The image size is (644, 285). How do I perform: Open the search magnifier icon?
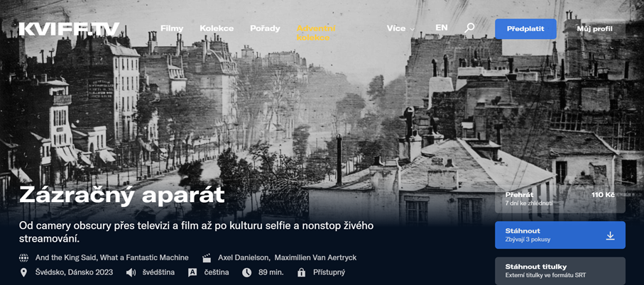click(x=469, y=28)
